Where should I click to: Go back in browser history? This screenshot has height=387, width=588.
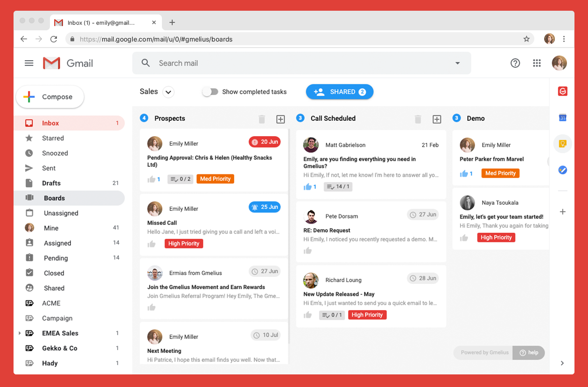pos(24,39)
